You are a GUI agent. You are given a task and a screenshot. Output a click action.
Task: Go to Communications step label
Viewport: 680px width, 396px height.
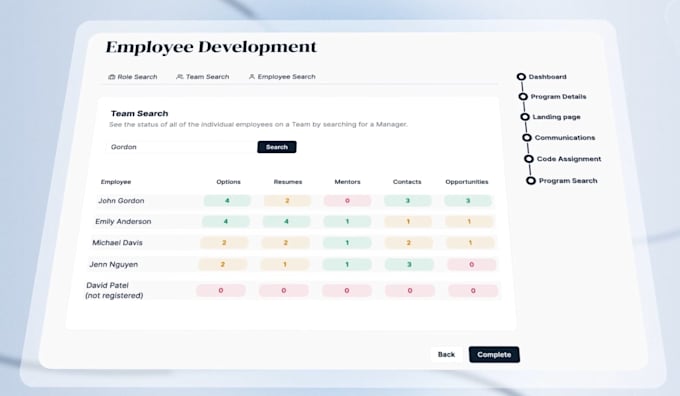[565, 137]
